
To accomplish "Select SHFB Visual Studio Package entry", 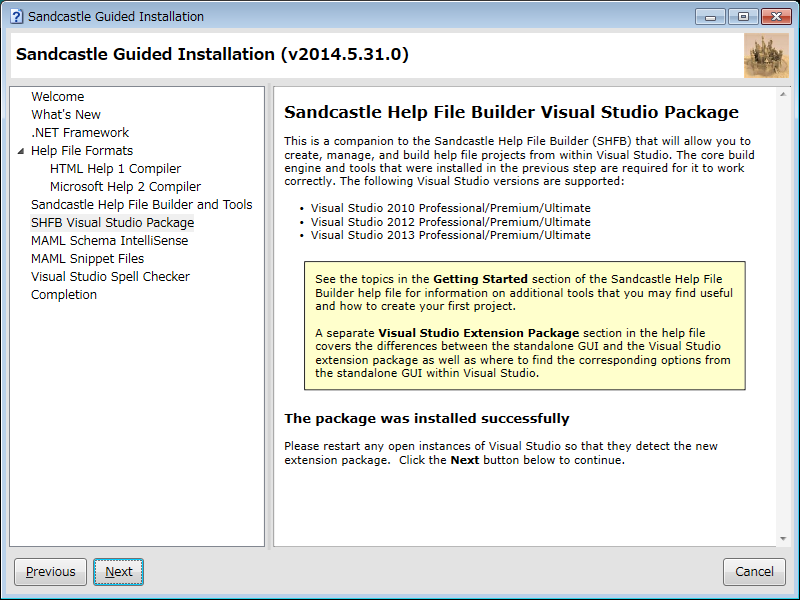I will (x=112, y=222).
